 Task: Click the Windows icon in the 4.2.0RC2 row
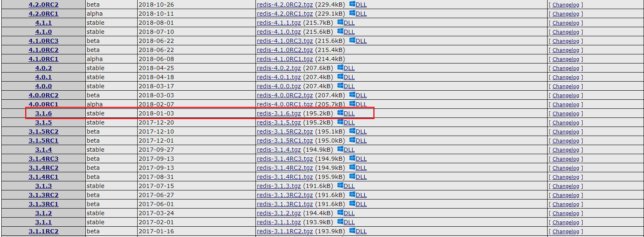pyautogui.click(x=352, y=4)
